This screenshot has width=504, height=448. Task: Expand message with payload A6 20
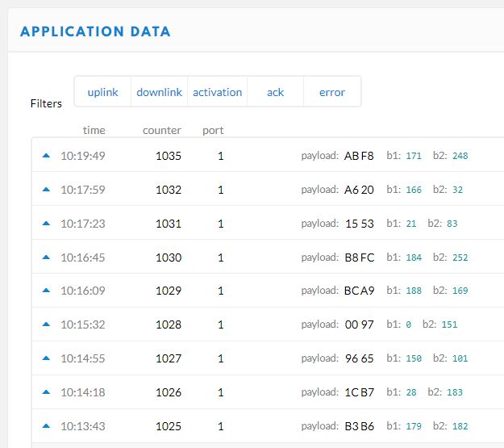[x=359, y=190]
